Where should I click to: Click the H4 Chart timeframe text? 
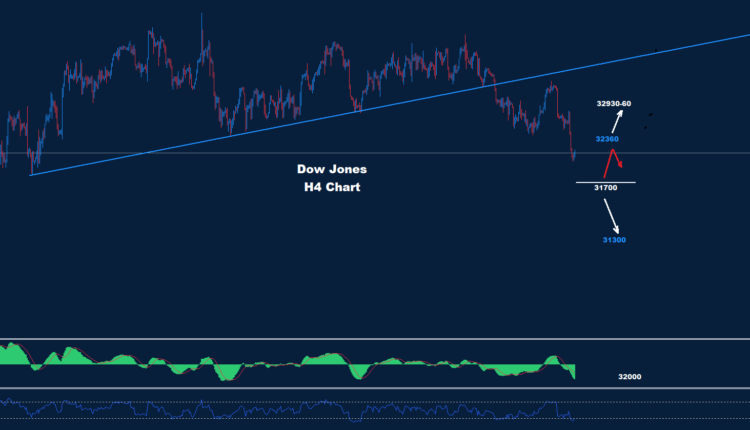point(332,187)
